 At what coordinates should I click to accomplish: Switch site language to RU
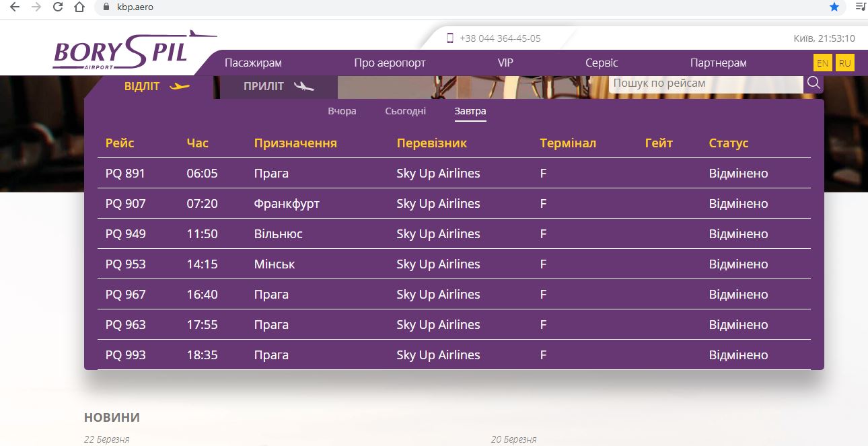[x=844, y=63]
